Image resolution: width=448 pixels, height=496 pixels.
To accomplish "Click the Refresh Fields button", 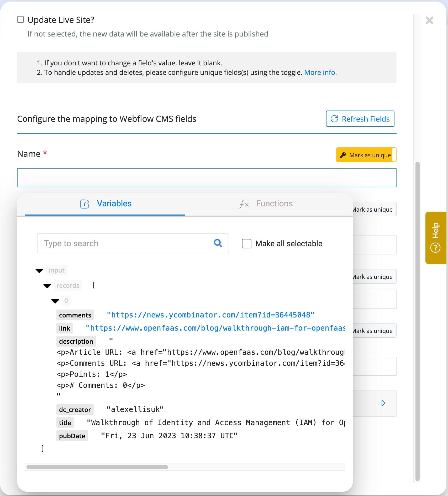I will click(360, 119).
